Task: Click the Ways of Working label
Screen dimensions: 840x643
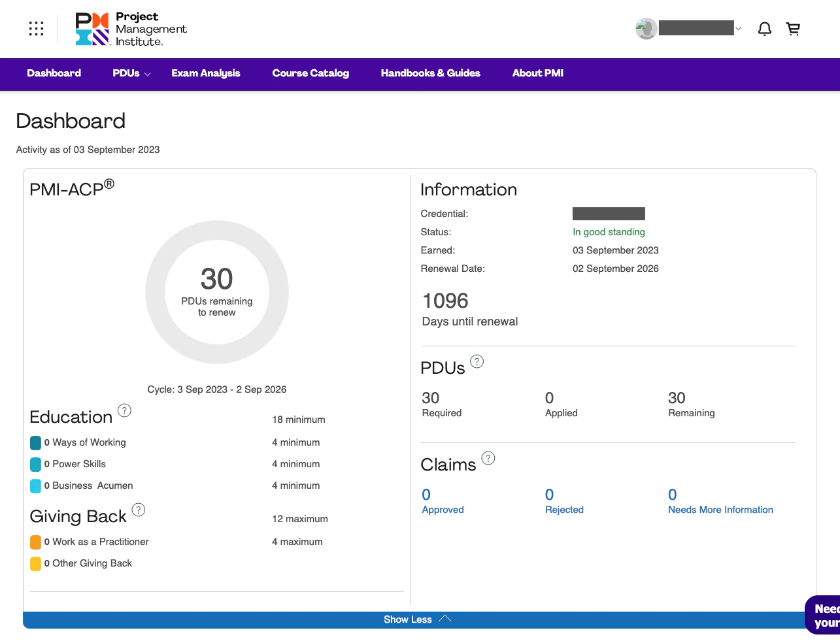Action: point(90,442)
